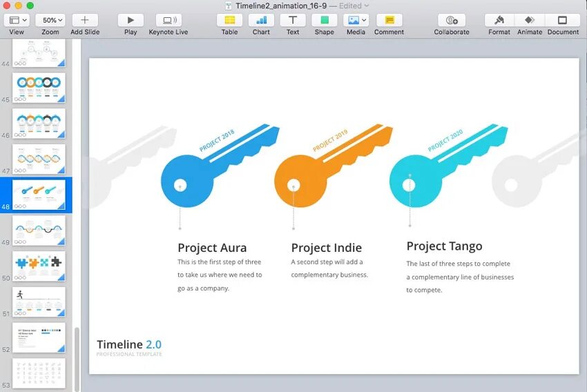Play the slideshow
The height and width of the screenshot is (392, 587).
pos(131,20)
